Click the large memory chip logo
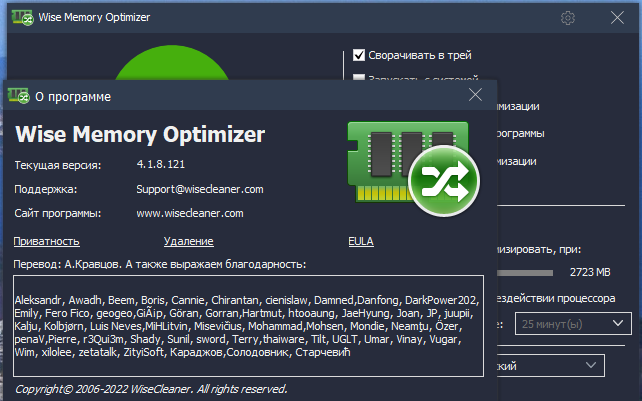Image resolution: width=642 pixels, height=401 pixels. [x=414, y=168]
